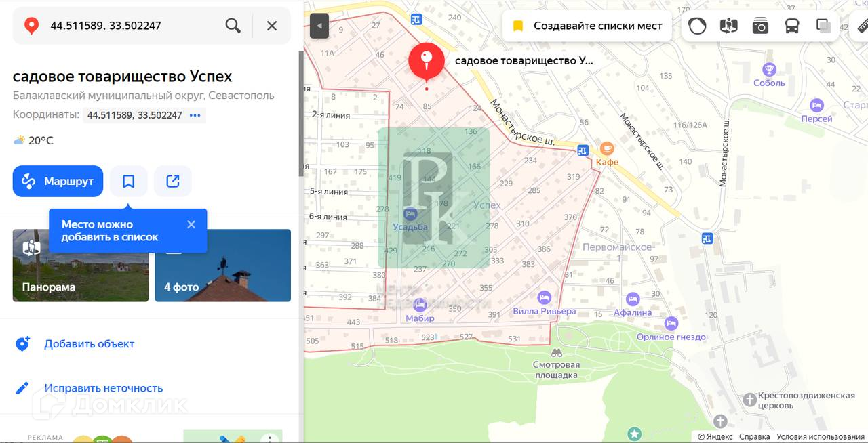Show public transport bus layer icon
Viewport: 868px width, 443px height.
792,26
